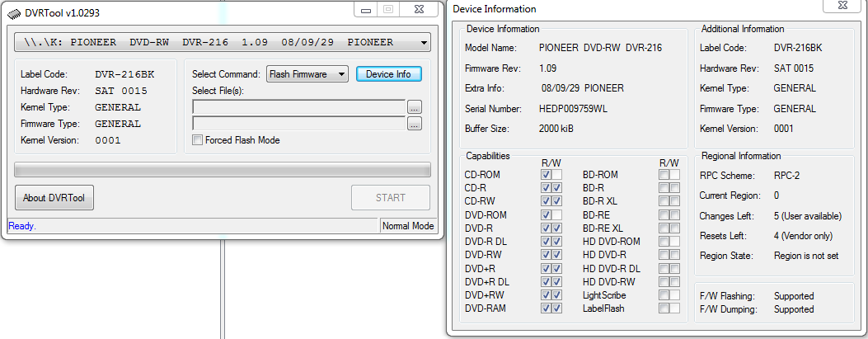Click Kernel Version 0001 in DVRTool window
Image resolution: width=868 pixels, height=339 pixels.
point(107,141)
